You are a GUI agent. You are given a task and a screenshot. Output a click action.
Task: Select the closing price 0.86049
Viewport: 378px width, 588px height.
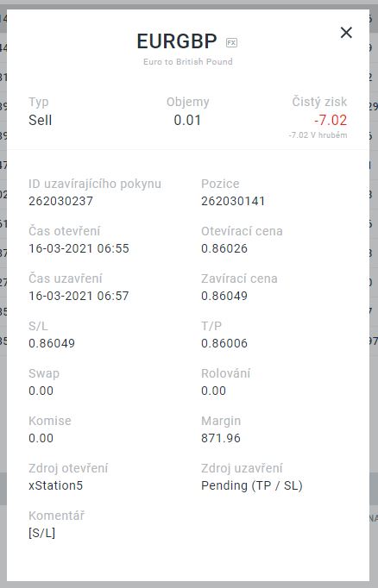224,296
